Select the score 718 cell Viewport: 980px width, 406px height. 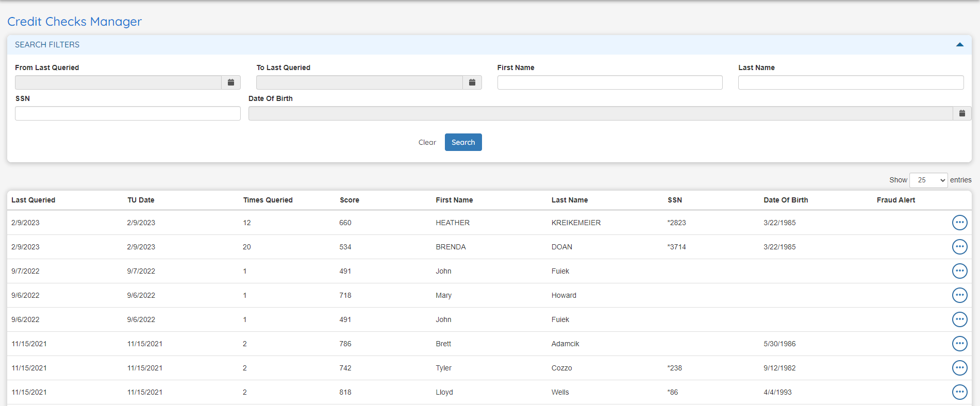pyautogui.click(x=345, y=295)
